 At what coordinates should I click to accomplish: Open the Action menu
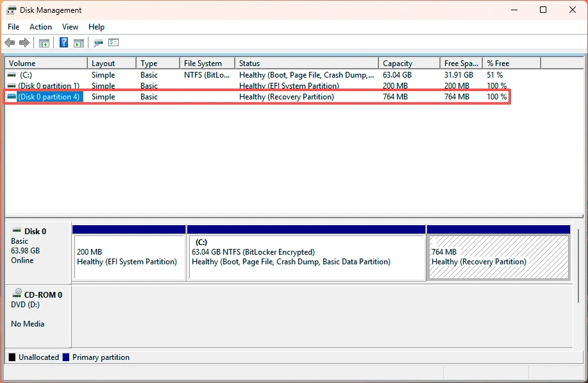[40, 27]
